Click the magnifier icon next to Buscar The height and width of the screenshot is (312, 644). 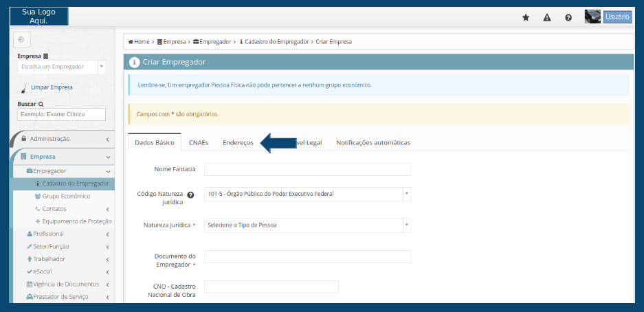[x=41, y=104]
